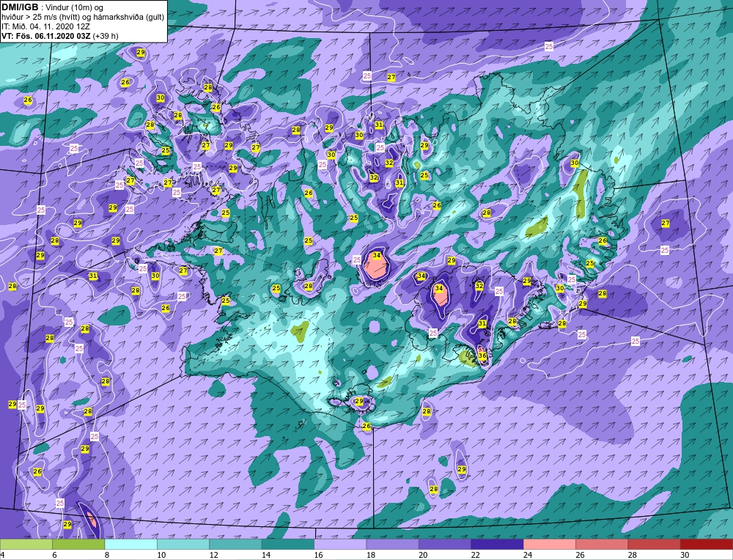Click the legend scale tick value 12

pyautogui.click(x=213, y=555)
